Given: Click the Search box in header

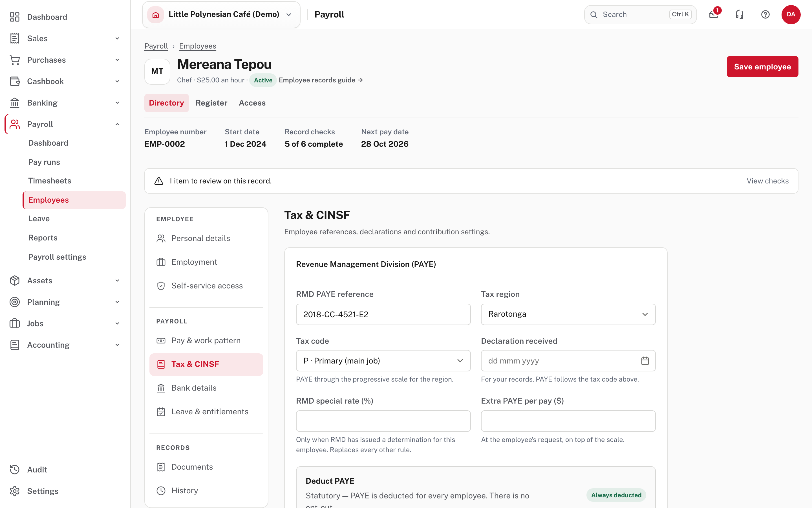Looking at the screenshot, I should [x=640, y=15].
